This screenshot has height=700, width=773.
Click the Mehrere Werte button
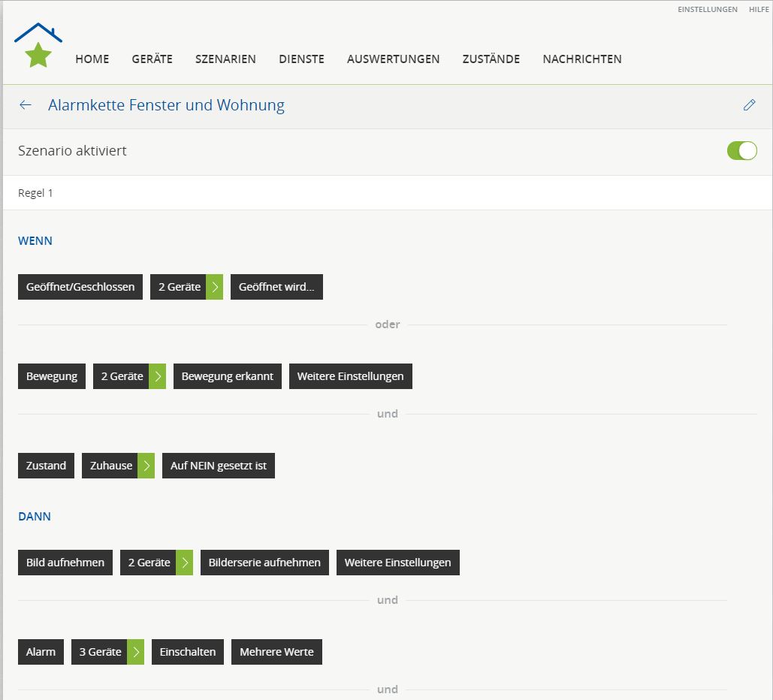click(x=276, y=652)
